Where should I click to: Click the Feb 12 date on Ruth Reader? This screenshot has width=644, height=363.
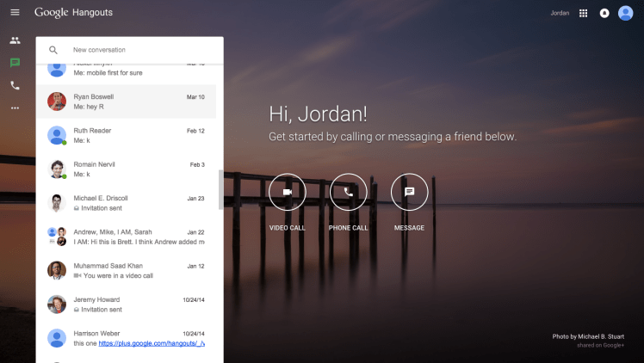click(195, 131)
